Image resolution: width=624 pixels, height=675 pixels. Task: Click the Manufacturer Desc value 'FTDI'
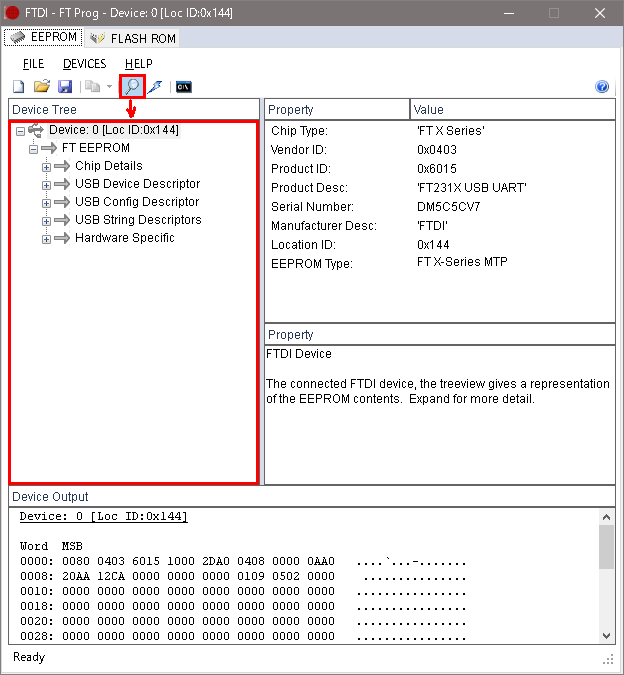(x=432, y=226)
